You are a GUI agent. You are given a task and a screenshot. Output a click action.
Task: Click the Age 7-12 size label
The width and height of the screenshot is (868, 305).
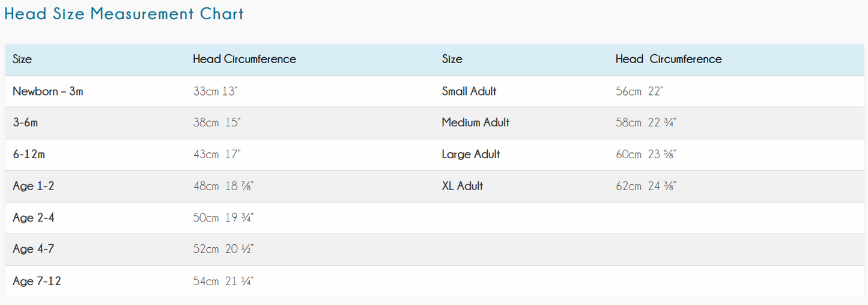pos(37,281)
